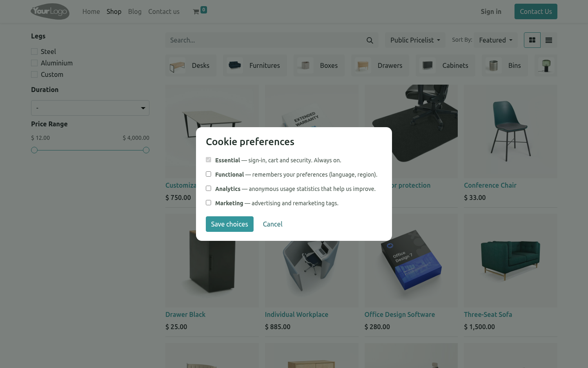The image size is (588, 368).
Task: Click the Three-Seat Sofa product image
Action: point(510,260)
